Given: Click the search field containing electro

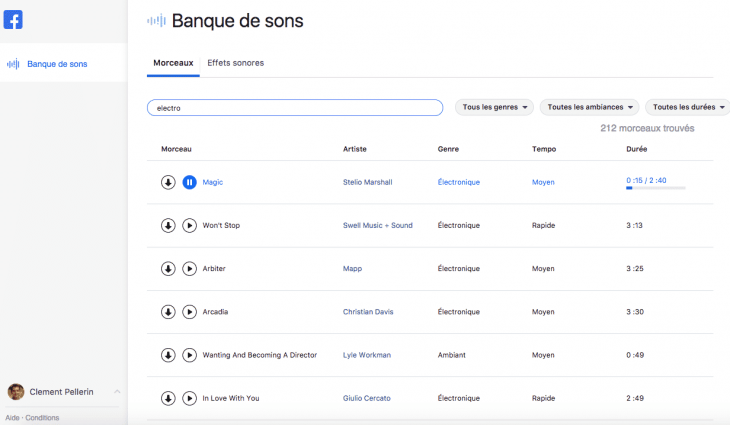Looking at the screenshot, I should tap(294, 107).
